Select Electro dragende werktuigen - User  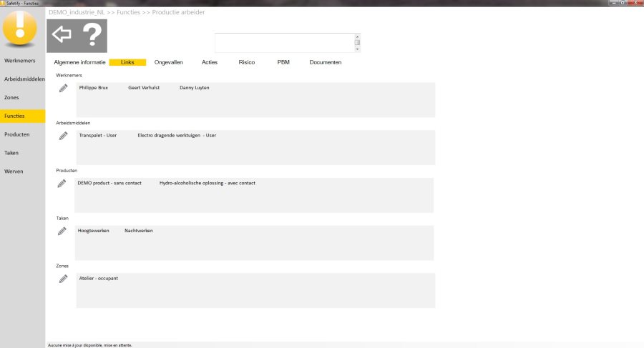[x=177, y=136]
